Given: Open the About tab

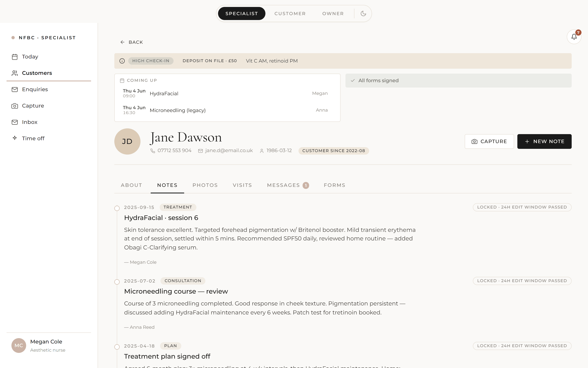Looking at the screenshot, I should [131, 185].
